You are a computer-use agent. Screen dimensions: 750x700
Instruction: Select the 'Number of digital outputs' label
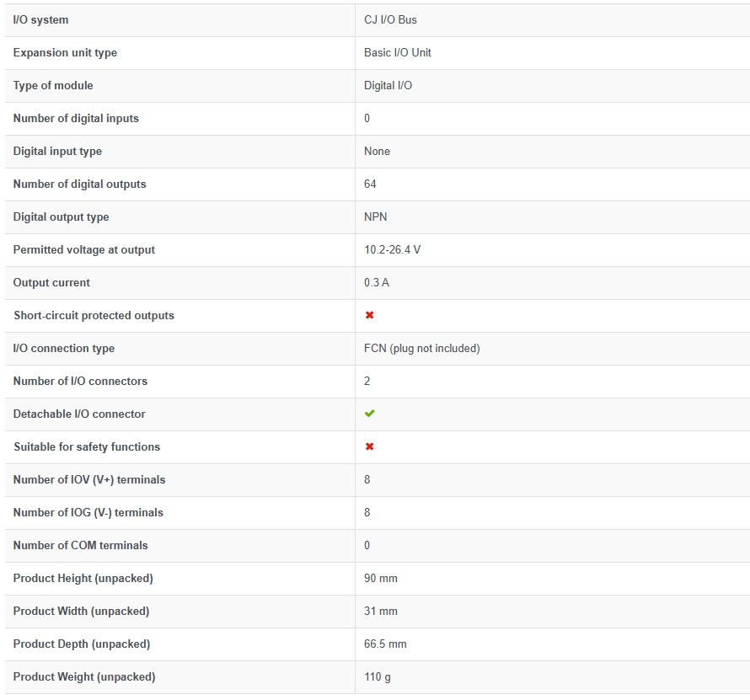[79, 184]
